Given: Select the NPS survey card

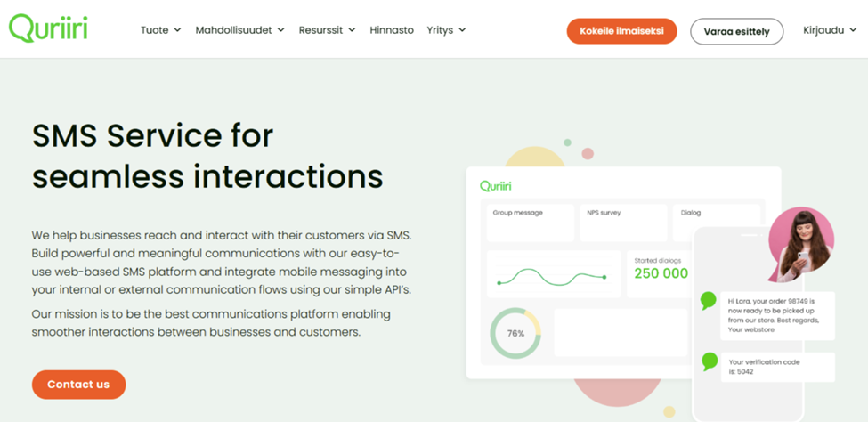Looking at the screenshot, I should point(624,223).
